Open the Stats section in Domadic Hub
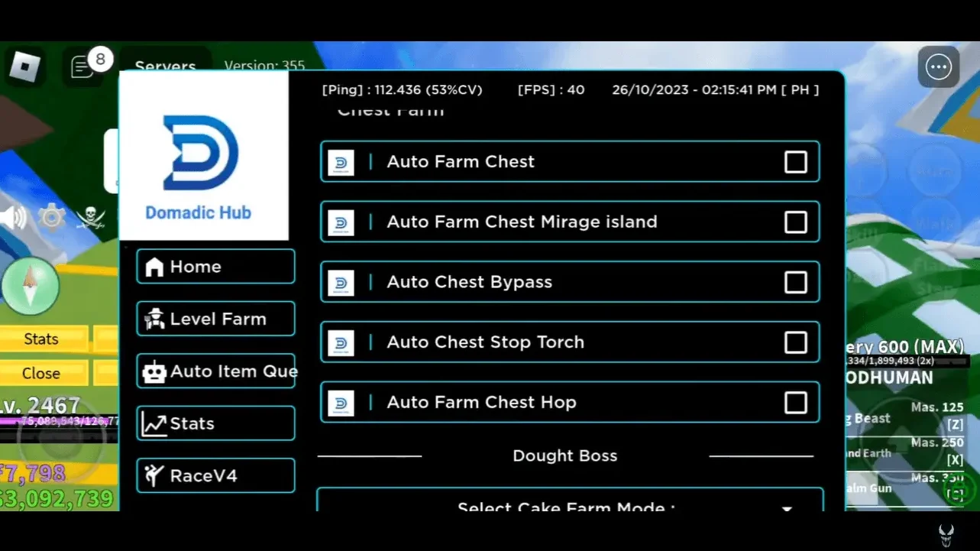The height and width of the screenshot is (551, 980). (215, 423)
